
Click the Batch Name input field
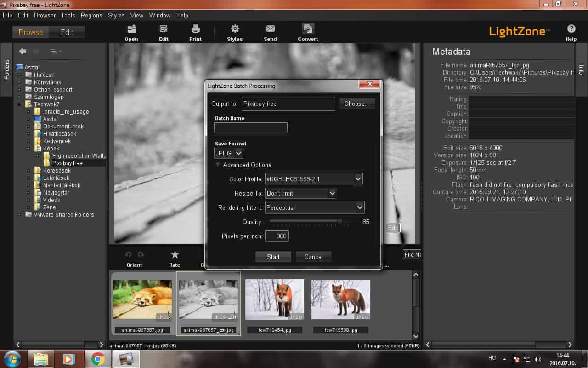coord(251,128)
